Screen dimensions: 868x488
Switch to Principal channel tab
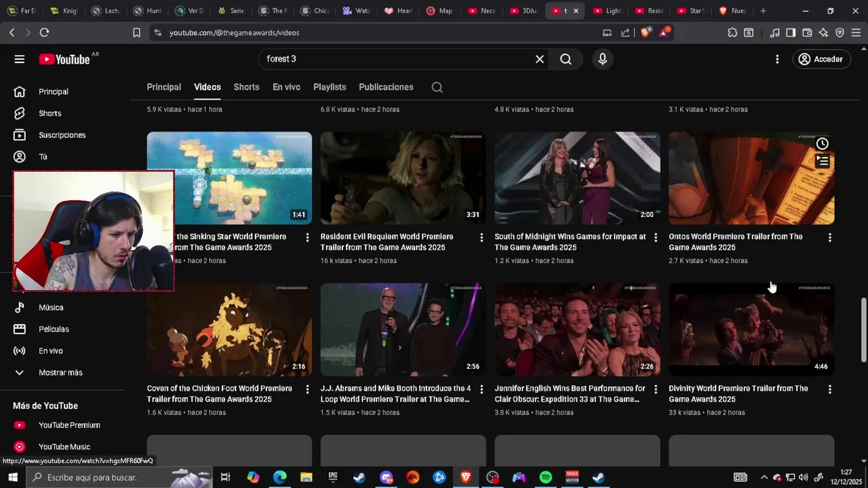(x=164, y=87)
